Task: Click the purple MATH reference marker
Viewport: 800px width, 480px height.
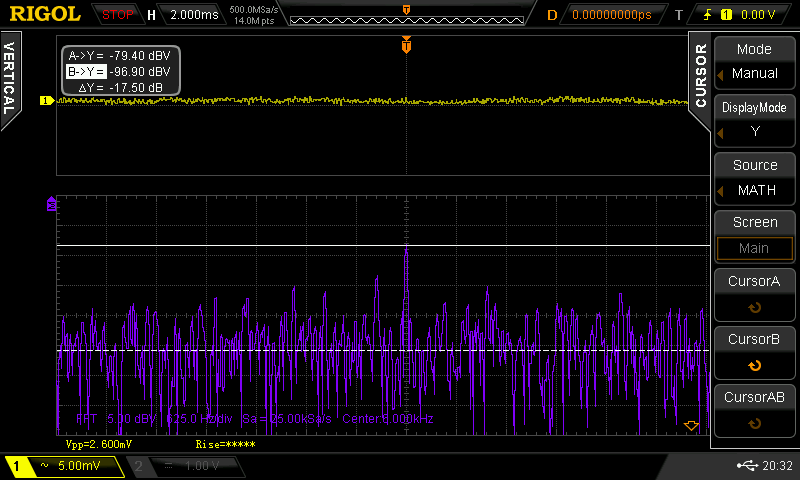Action: [51, 204]
